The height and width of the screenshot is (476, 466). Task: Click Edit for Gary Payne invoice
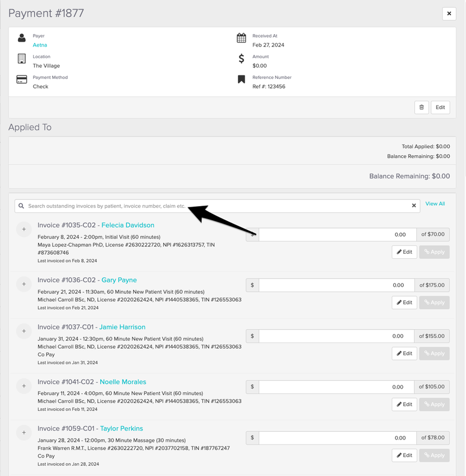(x=404, y=302)
